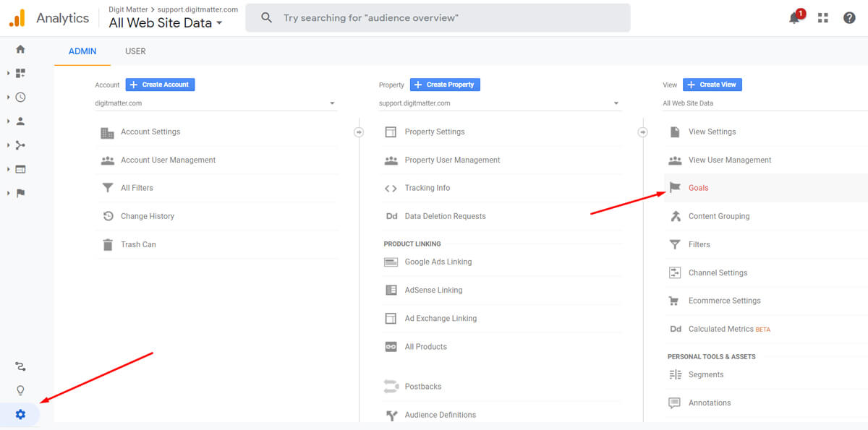Open Ad Exchange Linking

pyautogui.click(x=441, y=318)
